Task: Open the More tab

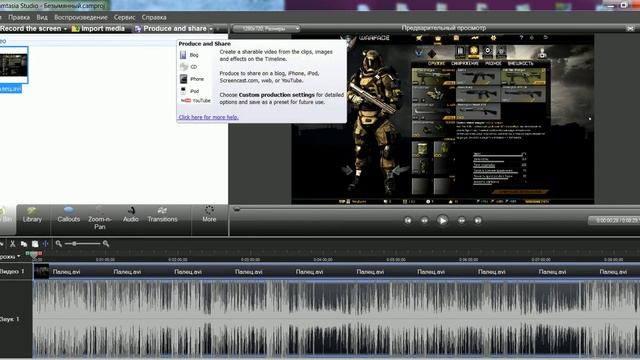Action: click(209, 216)
